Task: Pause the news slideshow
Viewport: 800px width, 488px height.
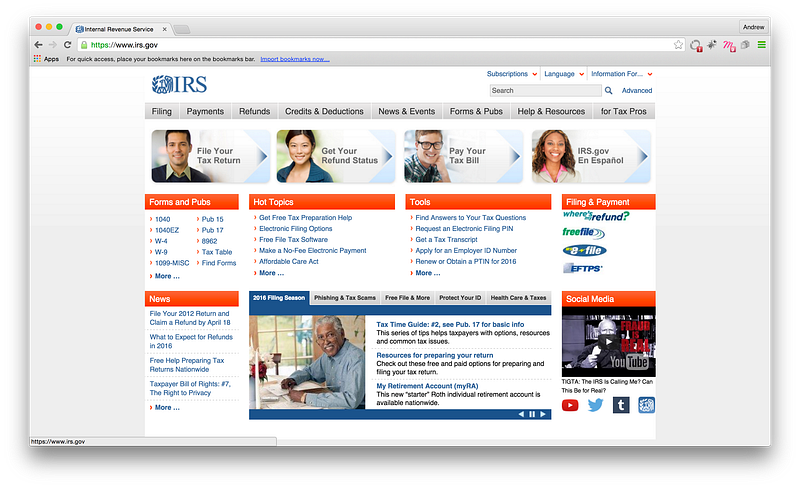Action: tap(532, 414)
